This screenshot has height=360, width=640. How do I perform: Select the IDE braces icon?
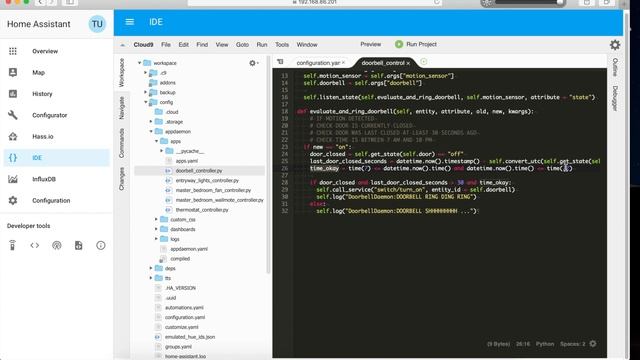(13, 158)
